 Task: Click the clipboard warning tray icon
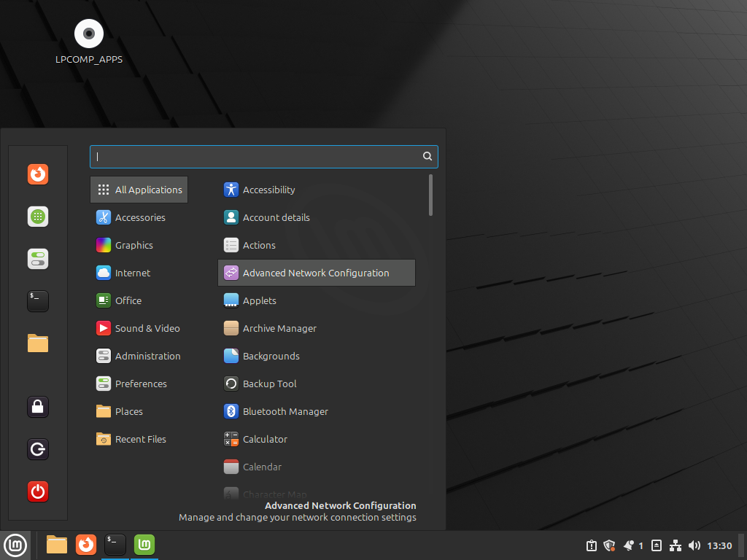pos(591,545)
